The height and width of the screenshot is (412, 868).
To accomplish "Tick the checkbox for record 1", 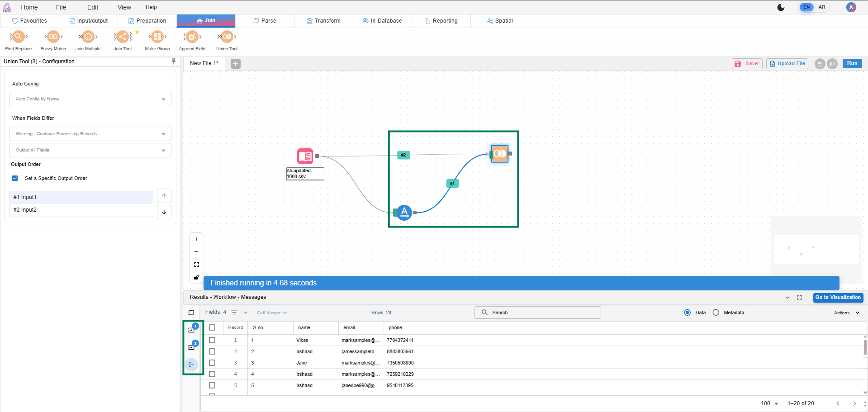I will (212, 340).
